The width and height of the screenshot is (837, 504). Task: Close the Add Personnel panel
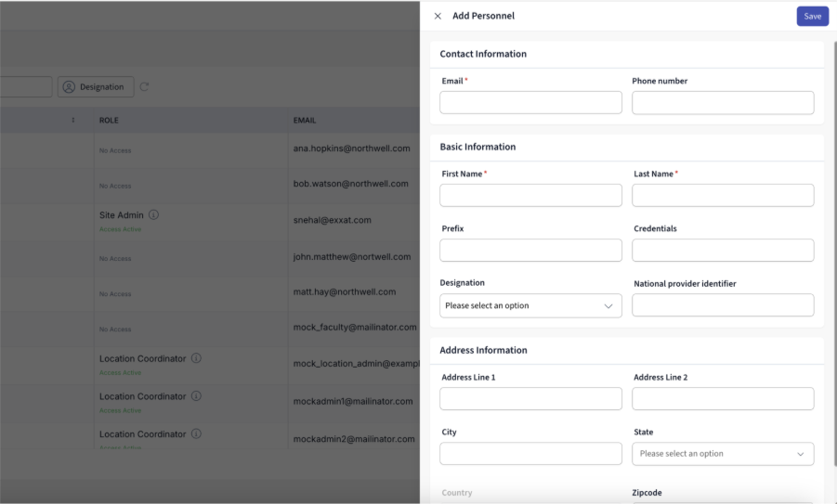[x=438, y=16]
